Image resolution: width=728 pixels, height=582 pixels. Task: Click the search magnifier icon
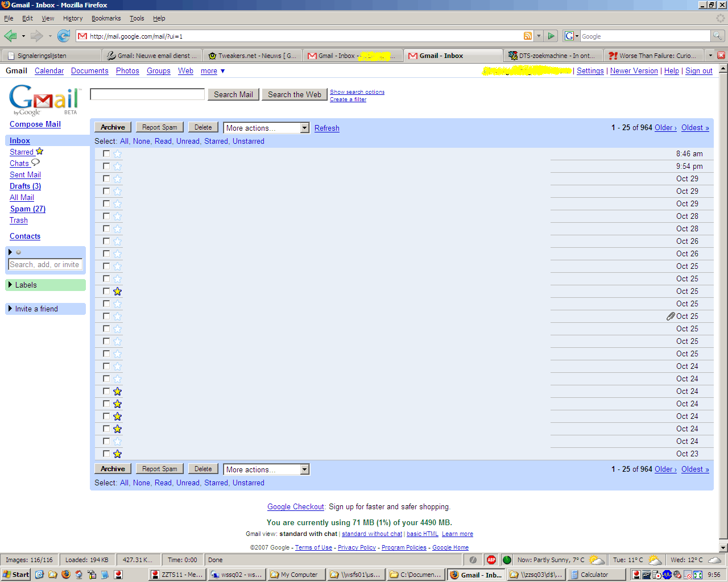pyautogui.click(x=718, y=36)
